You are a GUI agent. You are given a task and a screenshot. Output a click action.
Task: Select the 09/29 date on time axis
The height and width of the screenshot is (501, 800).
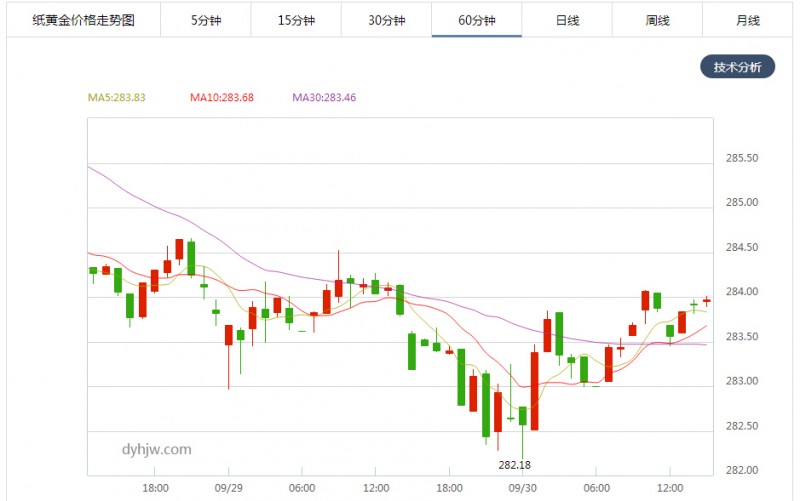tap(229, 488)
